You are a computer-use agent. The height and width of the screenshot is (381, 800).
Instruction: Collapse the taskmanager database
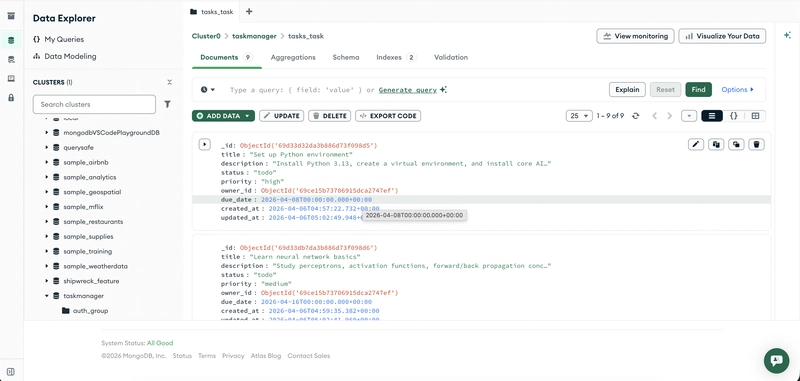click(x=47, y=296)
